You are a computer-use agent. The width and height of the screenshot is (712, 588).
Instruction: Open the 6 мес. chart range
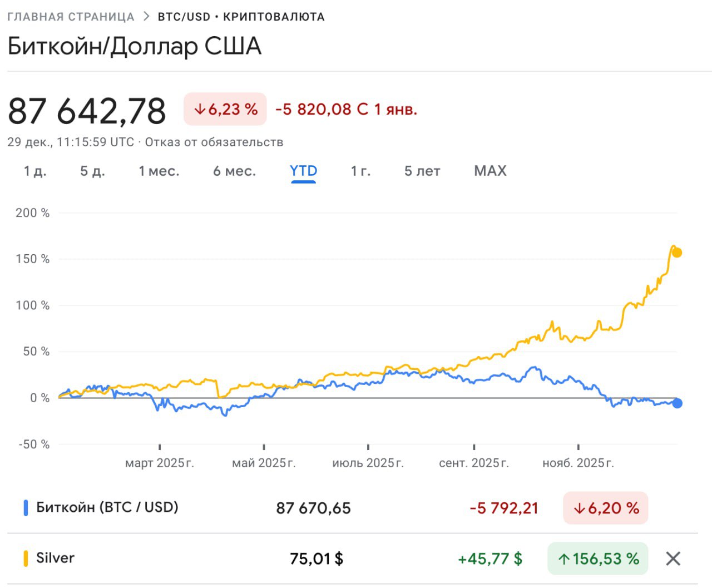[x=234, y=171]
